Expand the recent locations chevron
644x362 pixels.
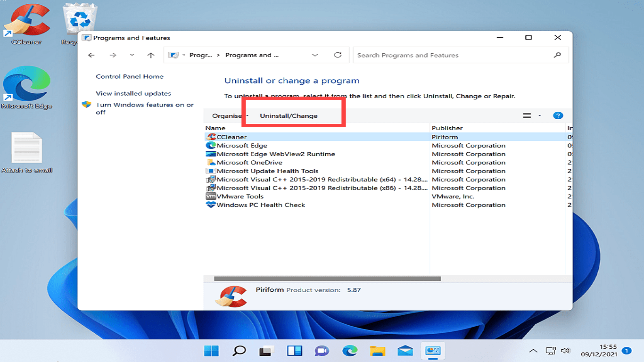[x=132, y=55]
